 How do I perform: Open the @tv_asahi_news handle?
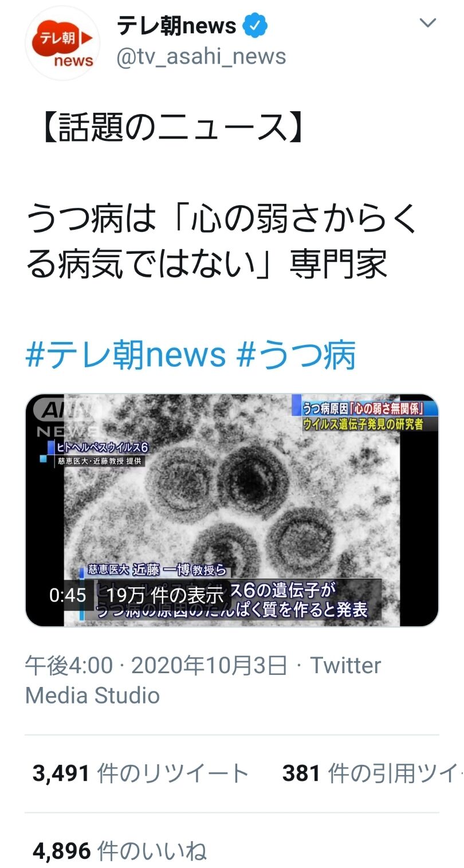point(201,56)
